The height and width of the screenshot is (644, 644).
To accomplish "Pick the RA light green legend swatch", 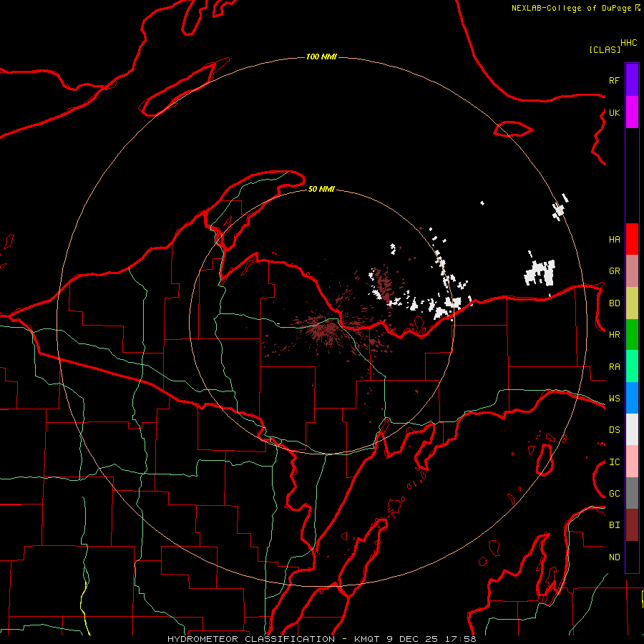I will tap(632, 366).
